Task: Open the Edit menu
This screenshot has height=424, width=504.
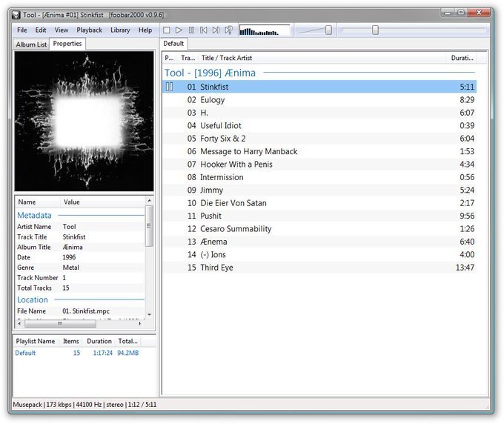Action: pyautogui.click(x=41, y=30)
